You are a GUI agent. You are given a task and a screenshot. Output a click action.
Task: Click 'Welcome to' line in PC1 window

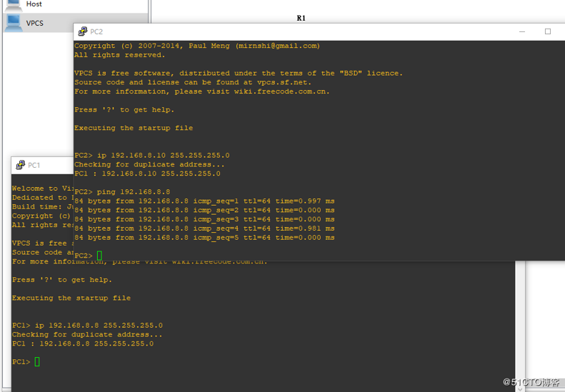43,188
